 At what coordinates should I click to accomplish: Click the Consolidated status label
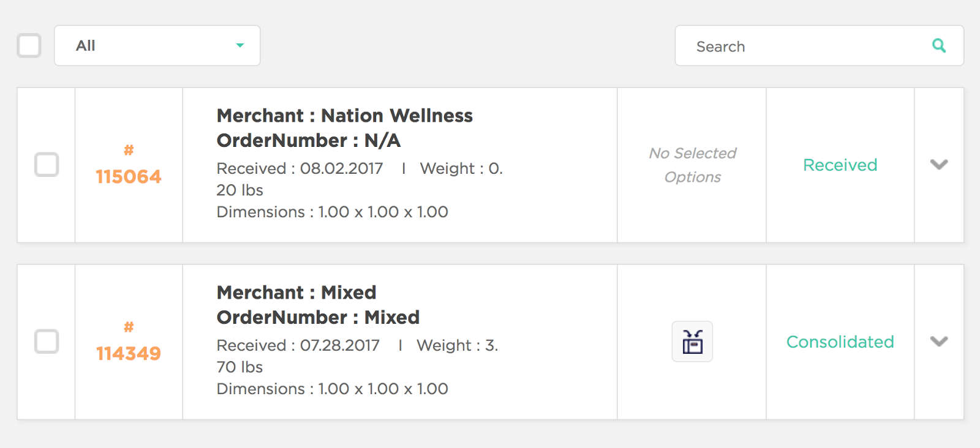coord(840,342)
